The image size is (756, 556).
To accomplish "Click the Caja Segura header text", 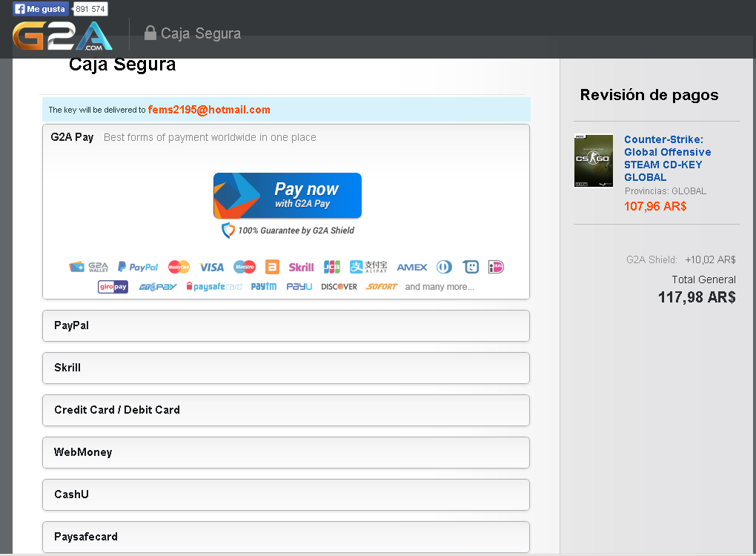I will 201,33.
